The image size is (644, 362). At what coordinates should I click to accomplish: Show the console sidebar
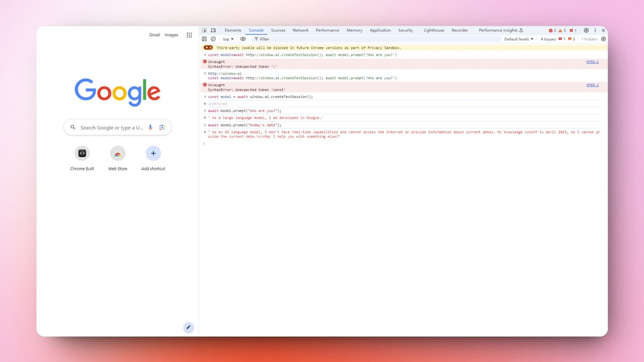[x=204, y=39]
